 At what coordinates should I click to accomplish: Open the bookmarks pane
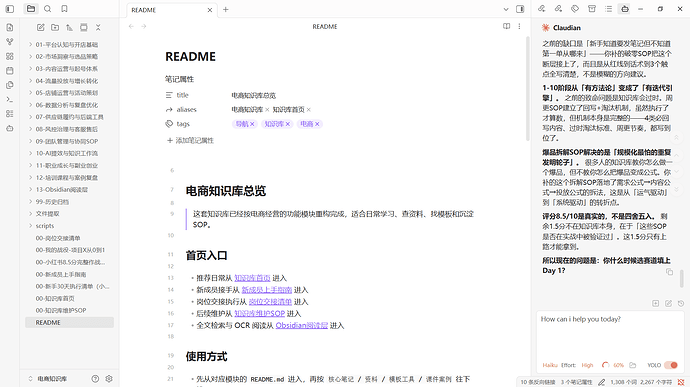coord(64,9)
